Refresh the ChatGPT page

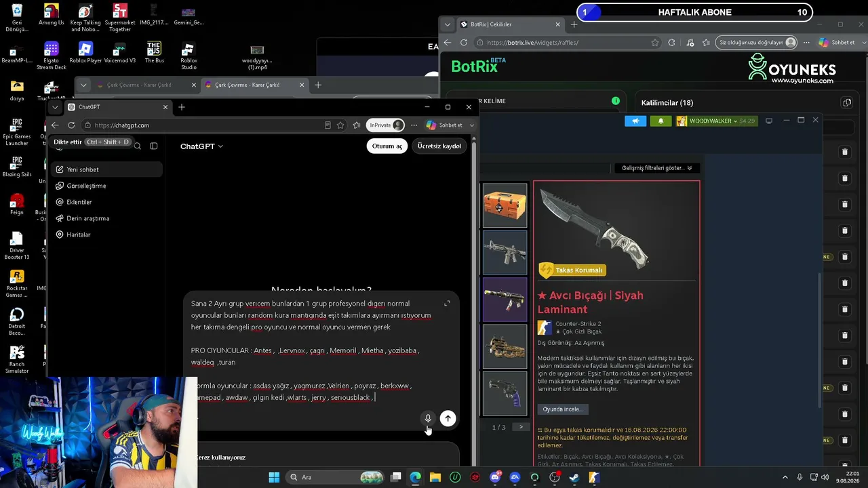tap(71, 125)
